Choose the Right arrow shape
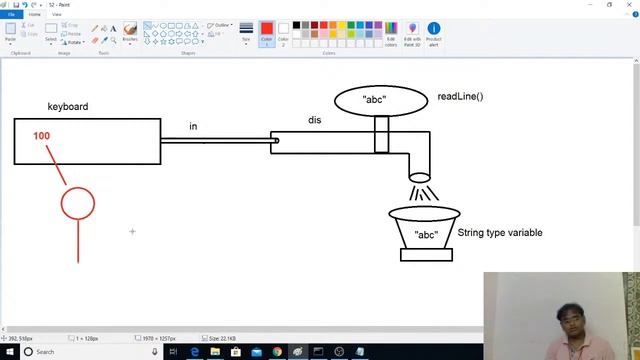The width and height of the screenshot is (640, 360). pyautogui.click(x=179, y=33)
